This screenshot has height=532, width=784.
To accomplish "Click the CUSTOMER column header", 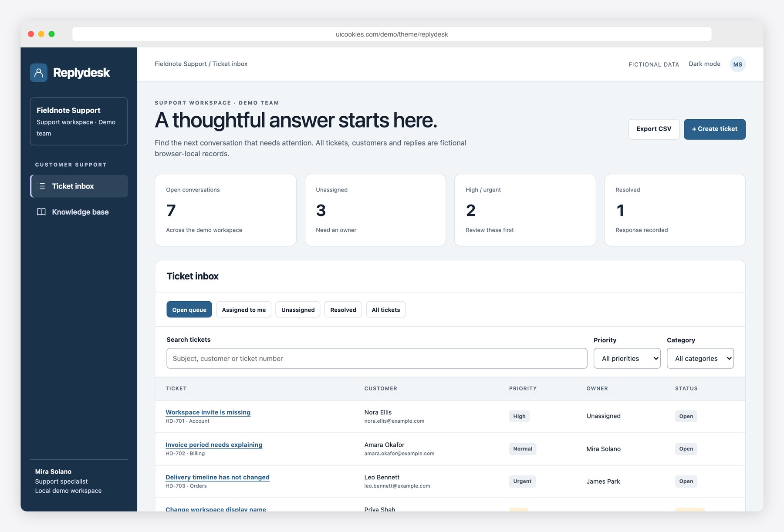I will [381, 388].
